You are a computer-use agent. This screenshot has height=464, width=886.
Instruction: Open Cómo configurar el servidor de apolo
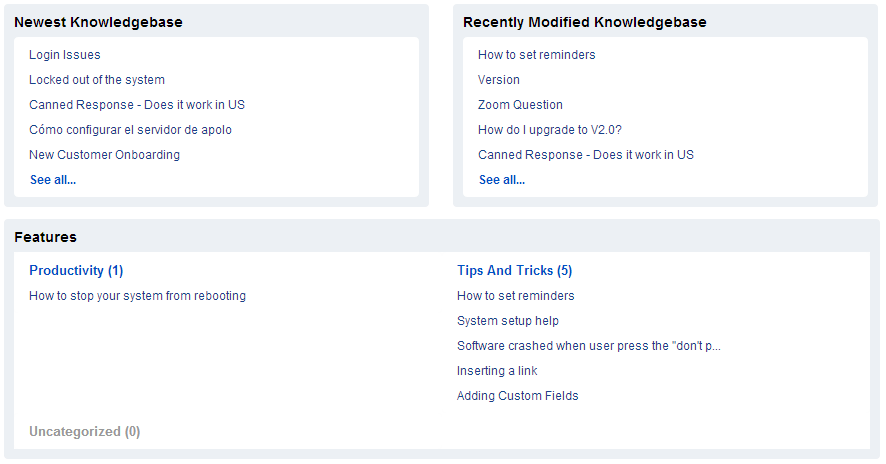(x=130, y=129)
